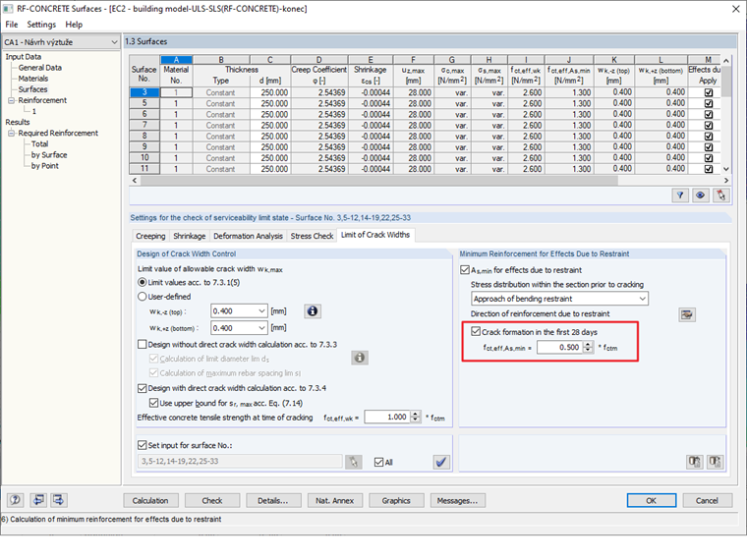Click the filter icon below the surfaces table

pyautogui.click(x=680, y=195)
